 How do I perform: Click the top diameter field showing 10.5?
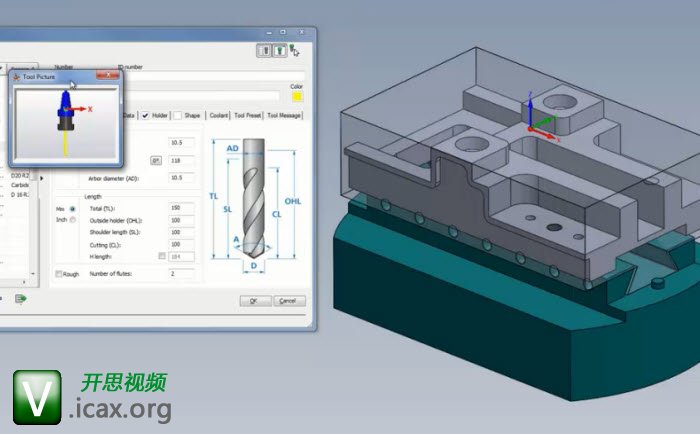point(181,143)
